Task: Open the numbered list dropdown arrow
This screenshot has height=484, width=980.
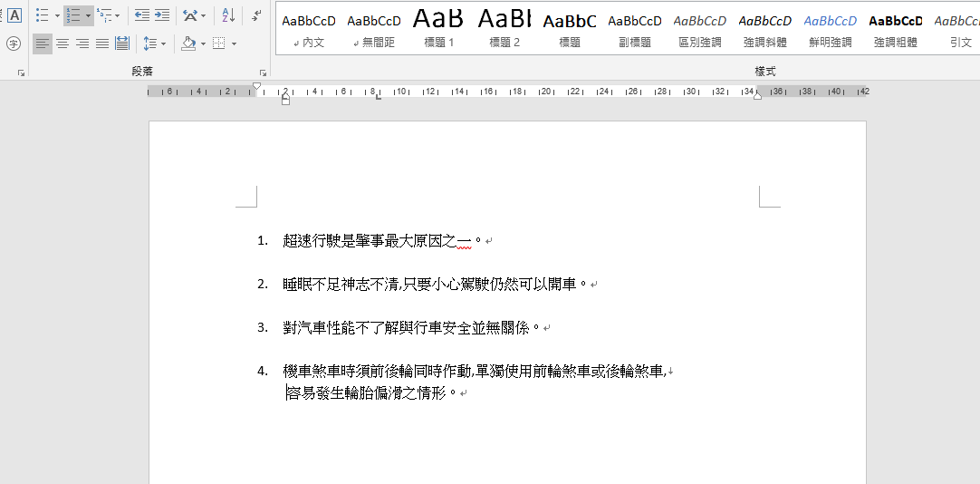Action: pyautogui.click(x=88, y=16)
